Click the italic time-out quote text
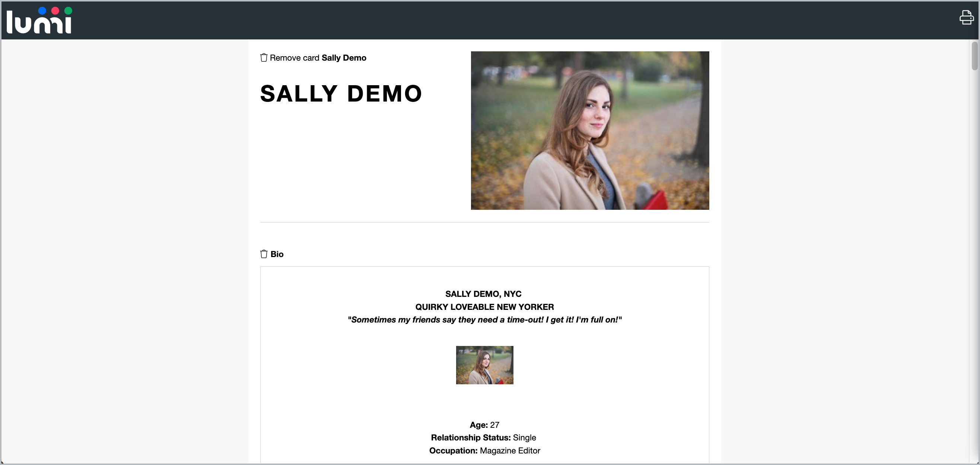 pos(484,320)
